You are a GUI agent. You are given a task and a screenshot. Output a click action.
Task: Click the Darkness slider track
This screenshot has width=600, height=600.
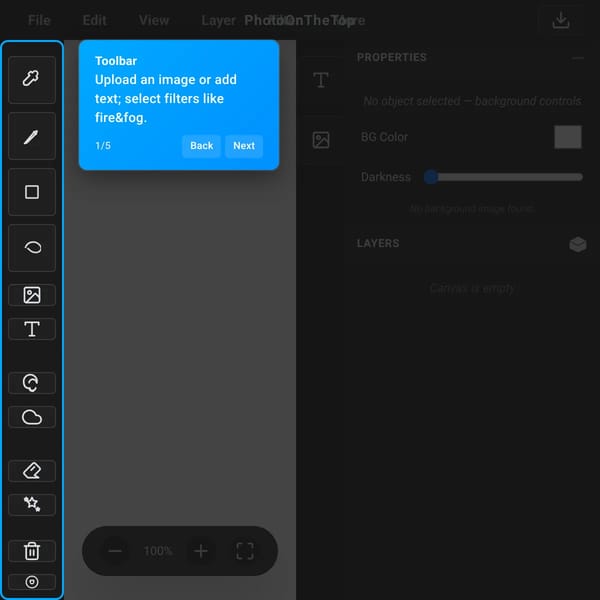(x=504, y=177)
